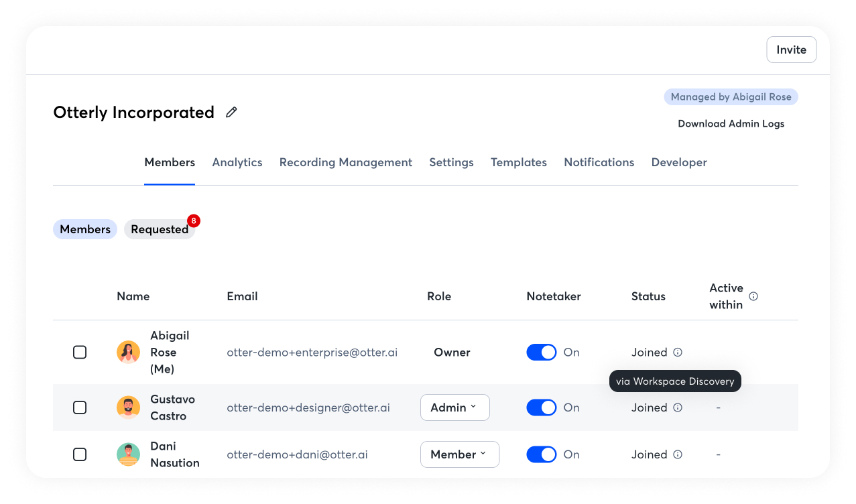The image size is (856, 504).
Task: Click the Status column header
Action: click(648, 296)
